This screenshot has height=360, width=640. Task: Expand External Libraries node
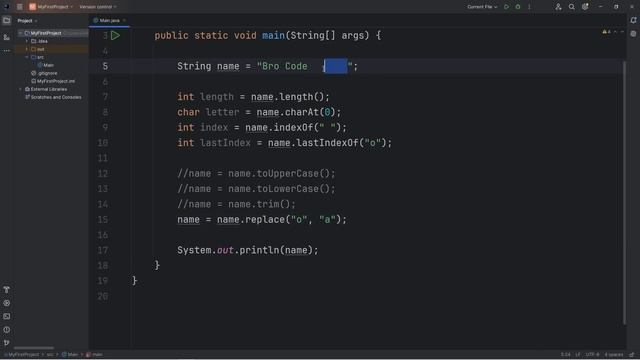pyautogui.click(x=20, y=89)
